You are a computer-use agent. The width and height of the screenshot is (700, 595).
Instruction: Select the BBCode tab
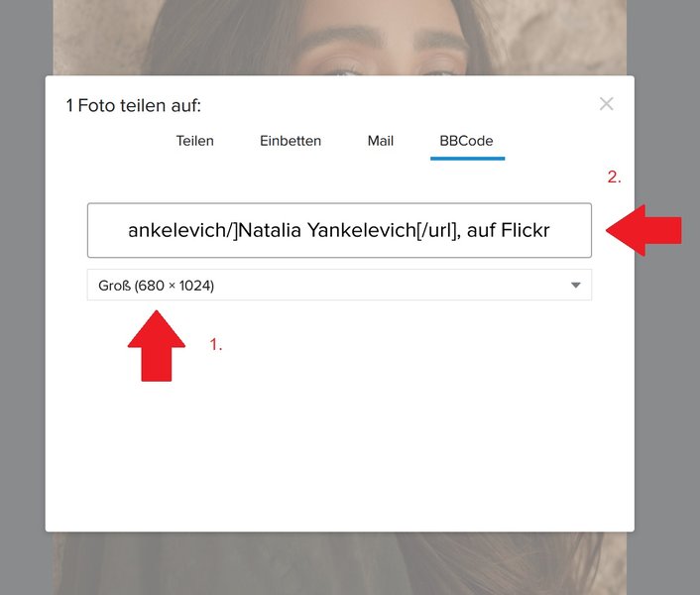[x=467, y=141]
